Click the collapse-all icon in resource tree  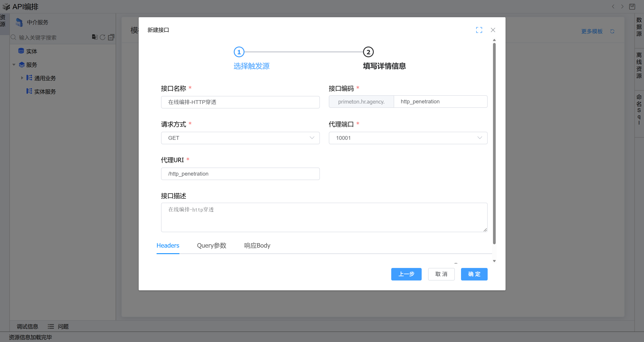(111, 37)
